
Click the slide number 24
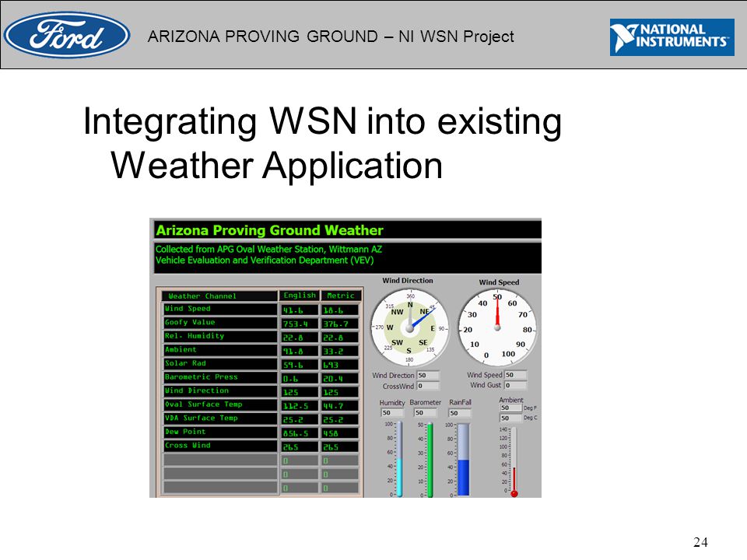tap(700, 542)
